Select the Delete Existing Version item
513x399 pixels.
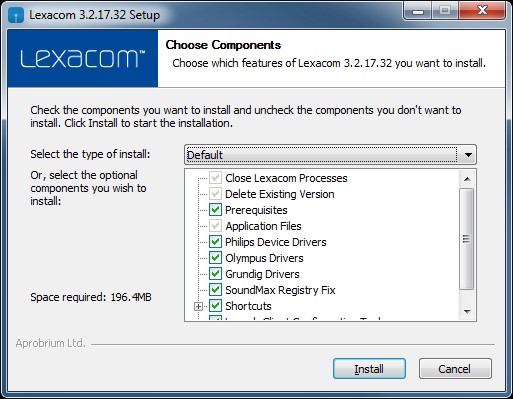click(280, 194)
